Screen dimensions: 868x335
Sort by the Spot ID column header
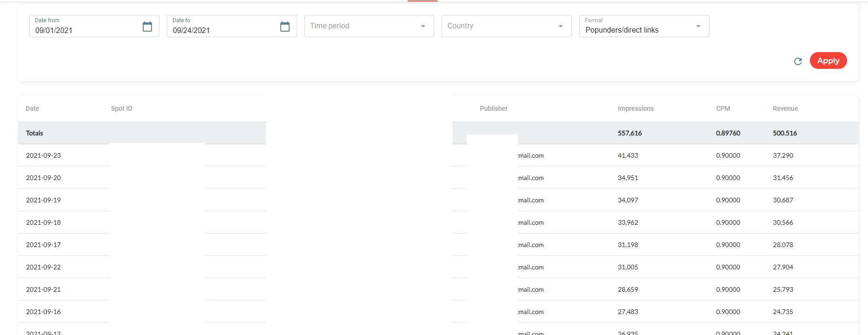pyautogui.click(x=121, y=108)
